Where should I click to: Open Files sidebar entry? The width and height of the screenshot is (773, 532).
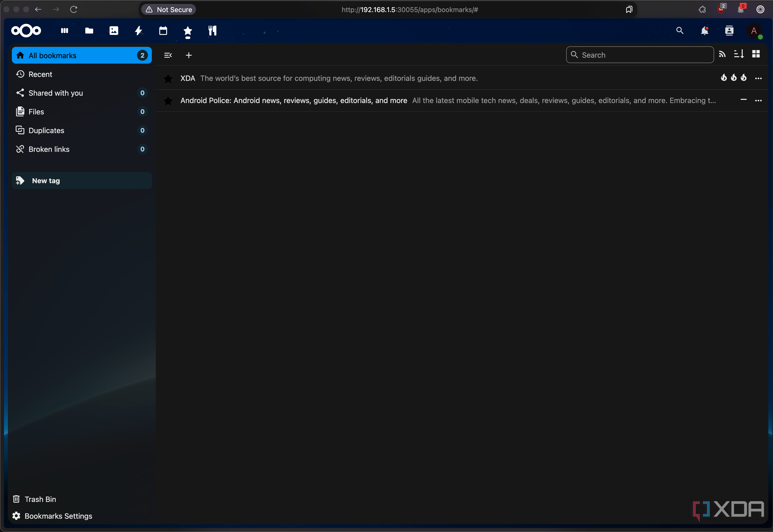coord(82,111)
